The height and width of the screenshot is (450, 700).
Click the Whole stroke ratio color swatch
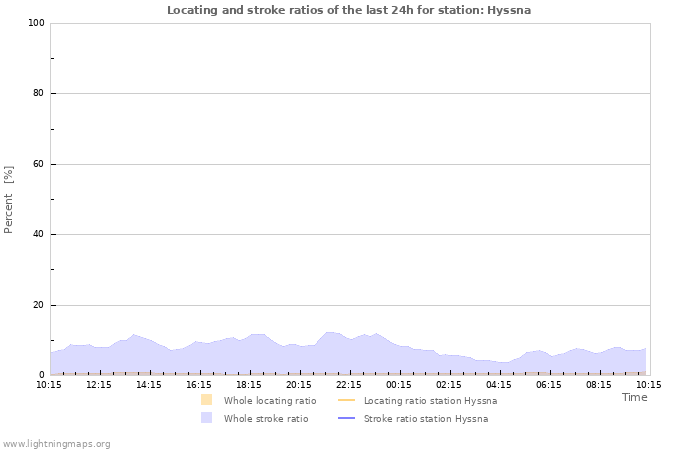(206, 418)
